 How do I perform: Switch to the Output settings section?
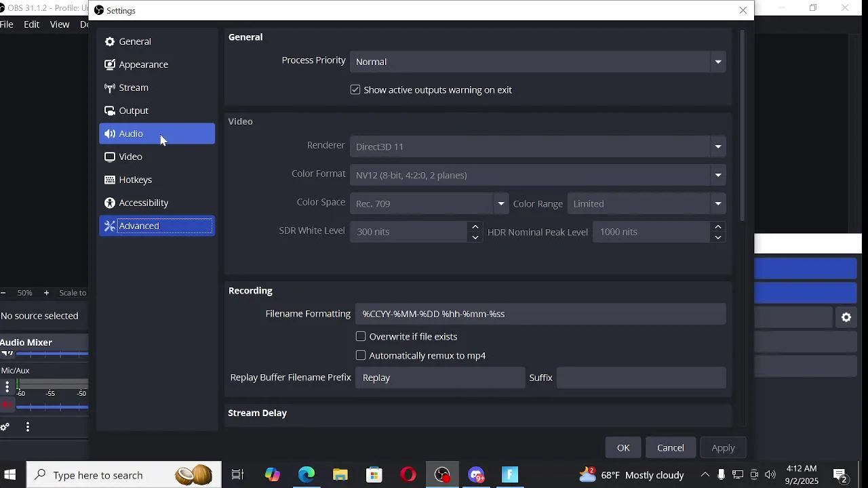[157, 110]
